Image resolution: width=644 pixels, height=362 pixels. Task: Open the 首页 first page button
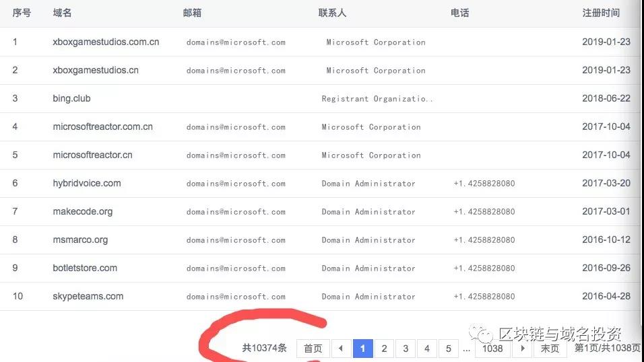pyautogui.click(x=313, y=349)
